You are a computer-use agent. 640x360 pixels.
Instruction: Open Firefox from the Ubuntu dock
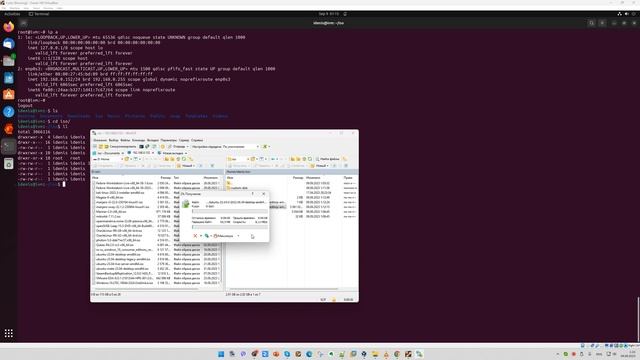pos(9,27)
